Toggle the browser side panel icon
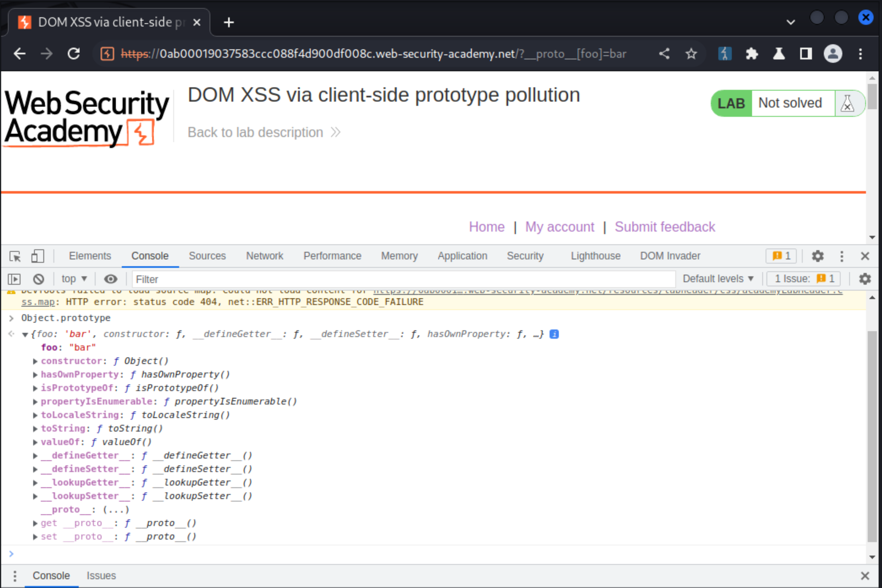Screen dimensions: 882x588 pos(805,54)
